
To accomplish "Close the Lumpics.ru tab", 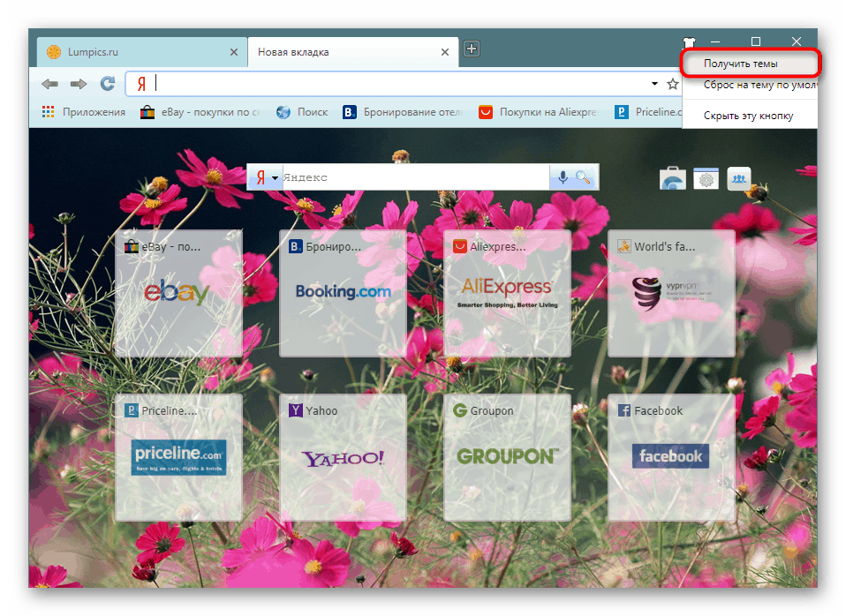I will (x=234, y=52).
